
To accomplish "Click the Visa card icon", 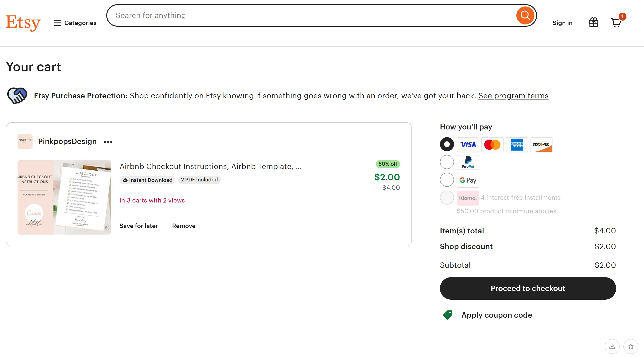I will 468,145.
